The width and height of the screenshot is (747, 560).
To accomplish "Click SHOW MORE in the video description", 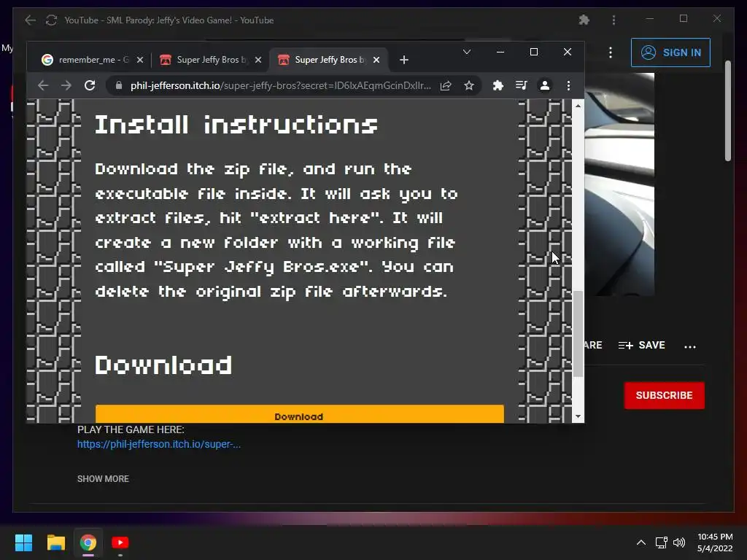I will 103,479.
